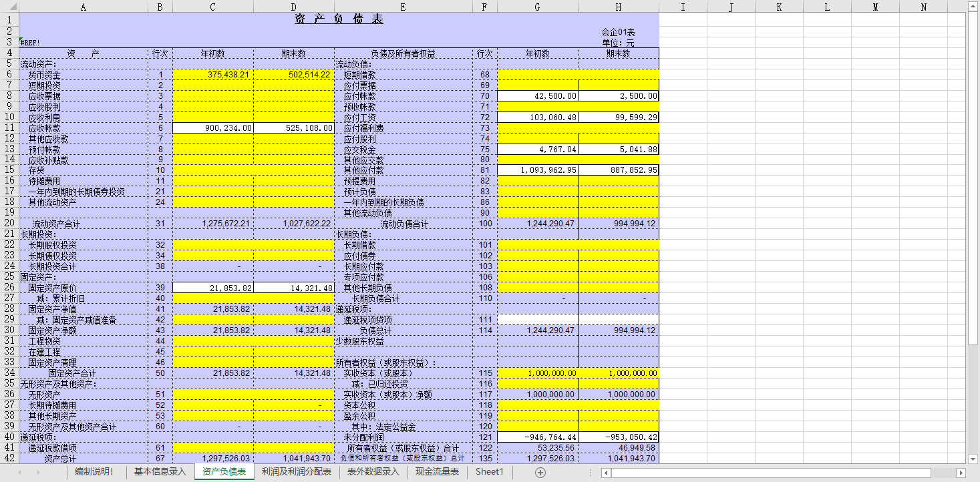Screen dimensions: 980x482
Task: Select the cell with value 5,041.88
Action: point(619,149)
